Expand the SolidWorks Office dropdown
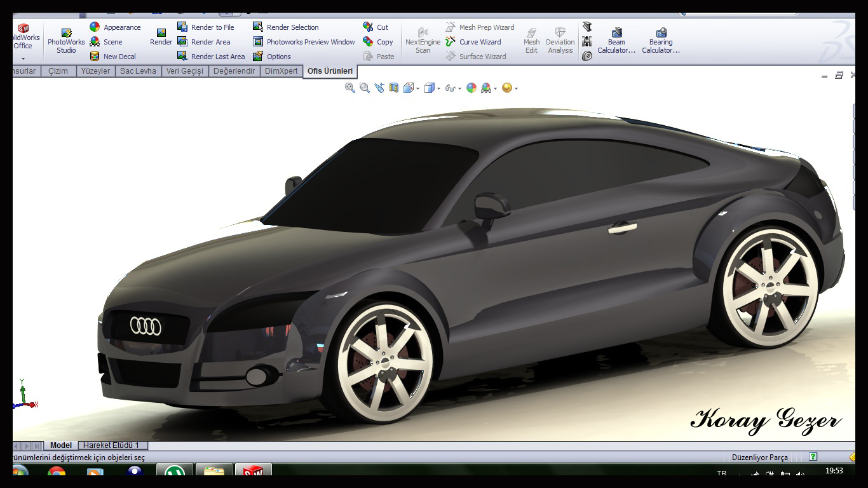868x488 pixels. (x=23, y=58)
